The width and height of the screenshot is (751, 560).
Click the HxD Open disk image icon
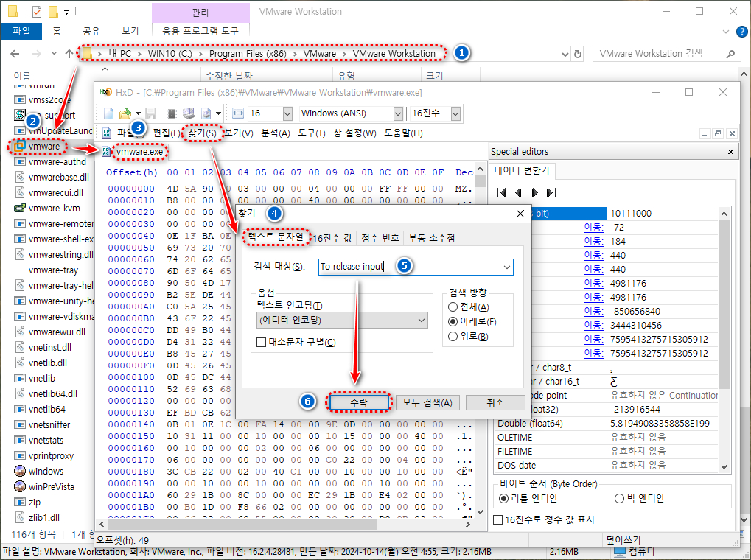(206, 113)
